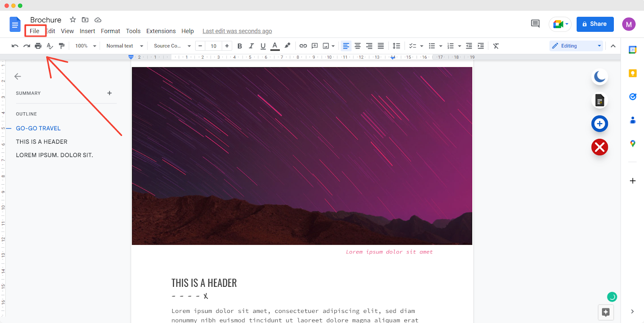The width and height of the screenshot is (644, 323).
Task: Click the Share button
Action: [x=595, y=24]
